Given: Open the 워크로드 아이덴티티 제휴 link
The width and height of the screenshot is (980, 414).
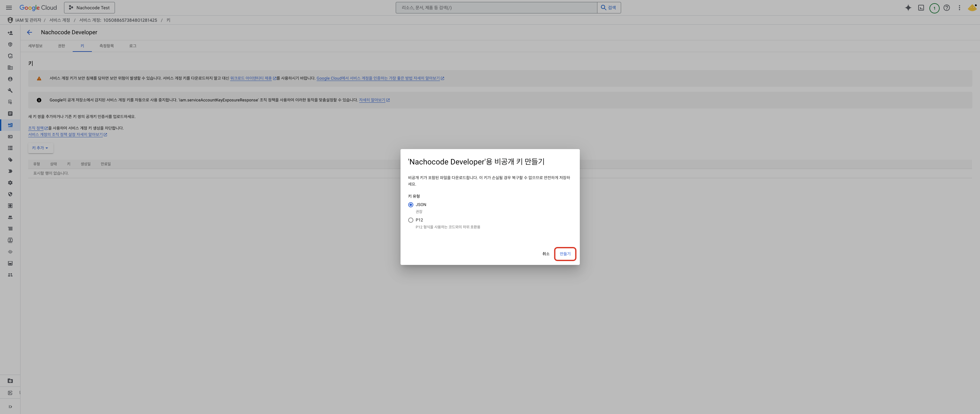Looking at the screenshot, I should [251, 78].
